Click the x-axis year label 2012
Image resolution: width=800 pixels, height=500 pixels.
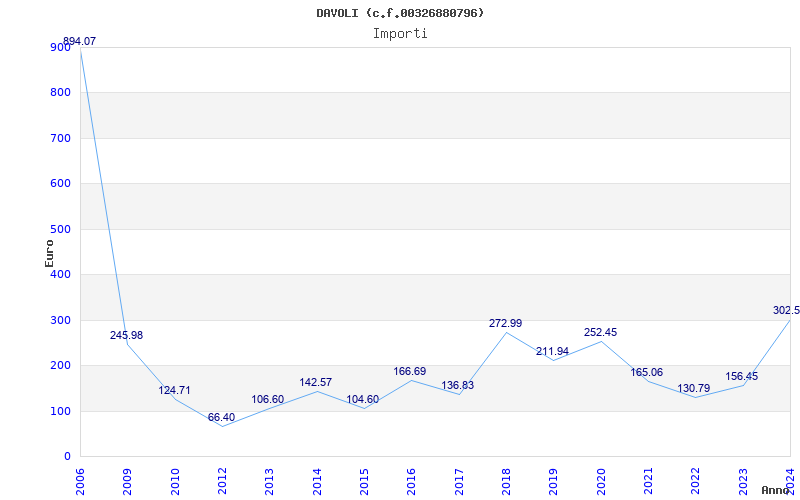tap(222, 482)
